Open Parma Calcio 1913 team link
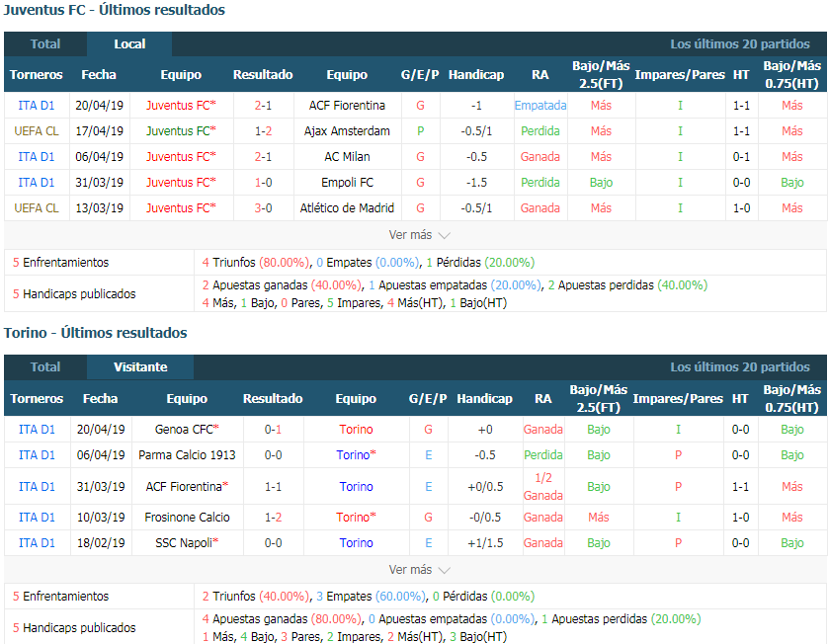 pos(187,455)
